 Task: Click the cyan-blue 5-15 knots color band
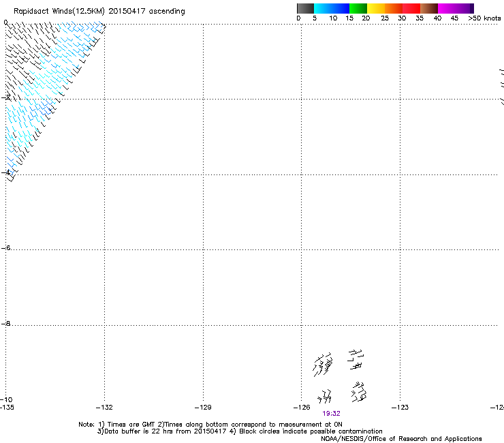pyautogui.click(x=332, y=8)
